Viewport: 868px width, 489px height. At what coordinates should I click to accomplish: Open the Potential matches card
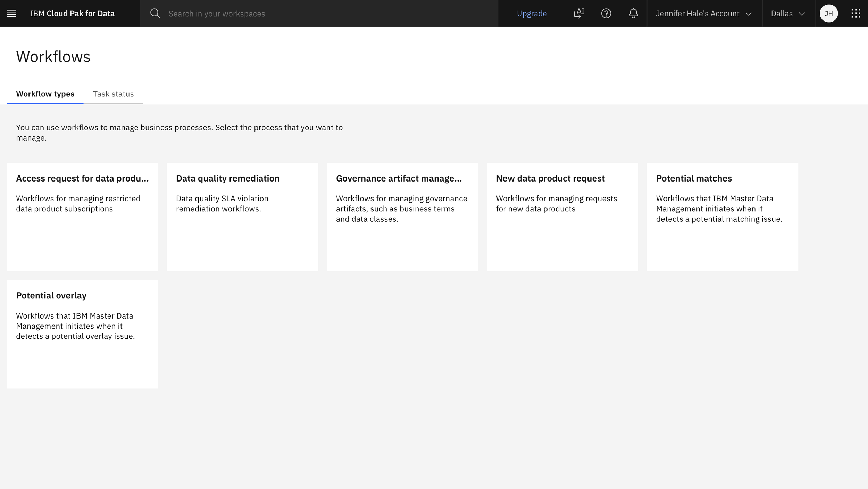(x=722, y=217)
